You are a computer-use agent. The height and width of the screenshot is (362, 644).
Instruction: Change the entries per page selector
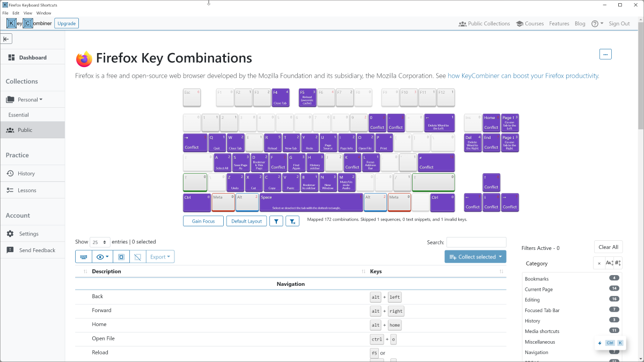(100, 242)
